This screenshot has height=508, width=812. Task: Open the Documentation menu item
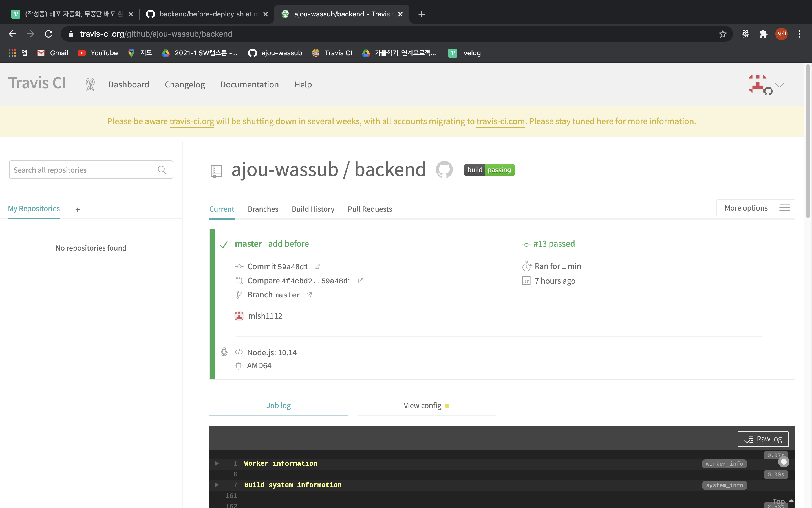pos(249,84)
